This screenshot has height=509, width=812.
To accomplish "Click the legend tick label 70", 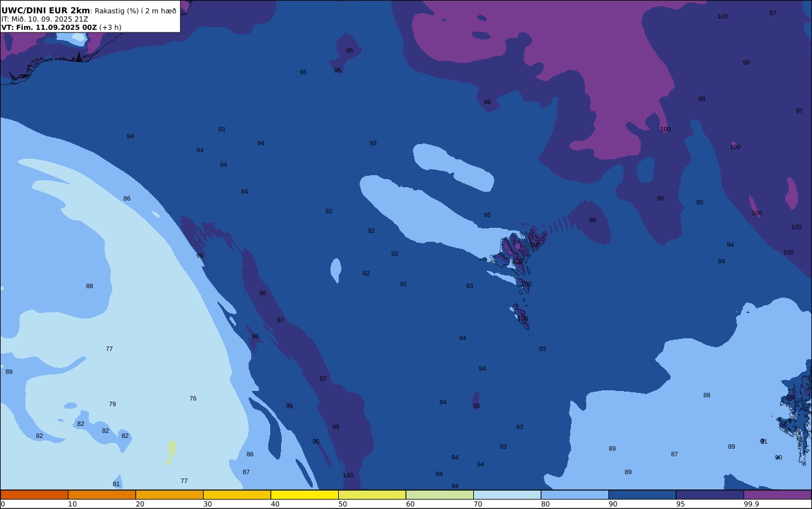I will tap(478, 504).
